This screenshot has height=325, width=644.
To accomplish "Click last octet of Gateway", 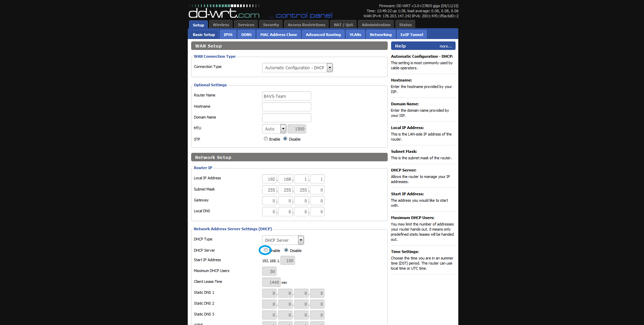I will [x=317, y=201].
